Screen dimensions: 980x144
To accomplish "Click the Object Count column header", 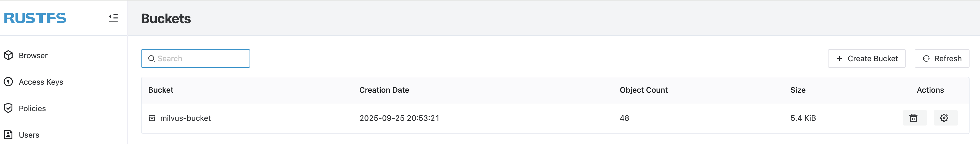I will click(643, 90).
